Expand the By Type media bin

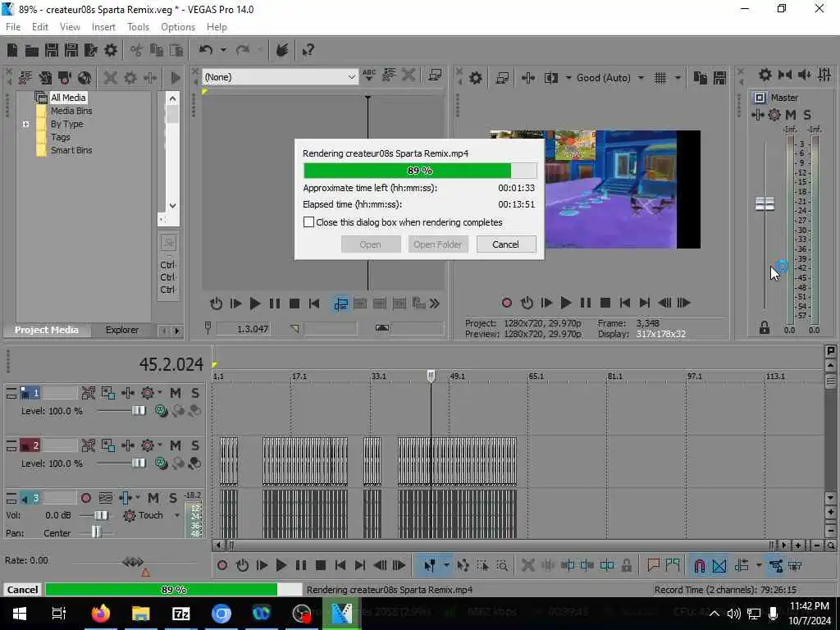point(25,125)
